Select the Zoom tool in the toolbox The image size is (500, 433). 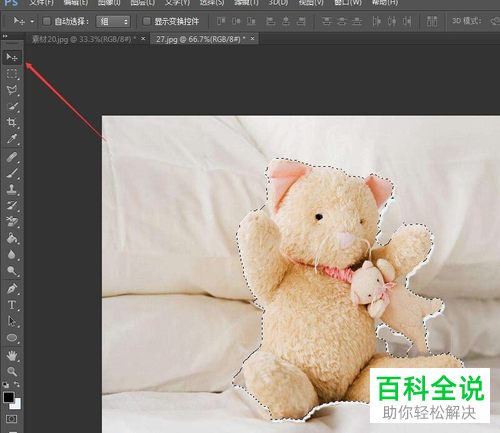point(12,371)
